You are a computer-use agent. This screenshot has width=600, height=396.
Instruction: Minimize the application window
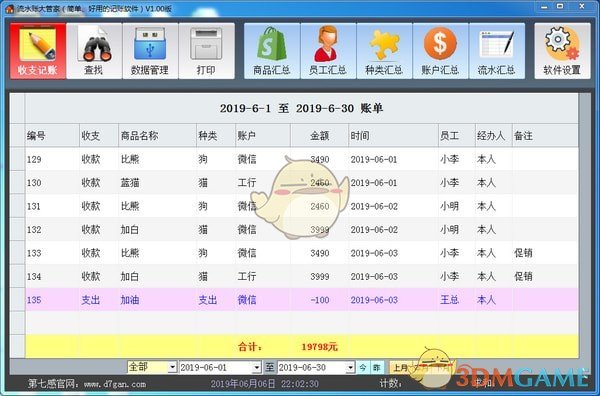click(x=544, y=7)
